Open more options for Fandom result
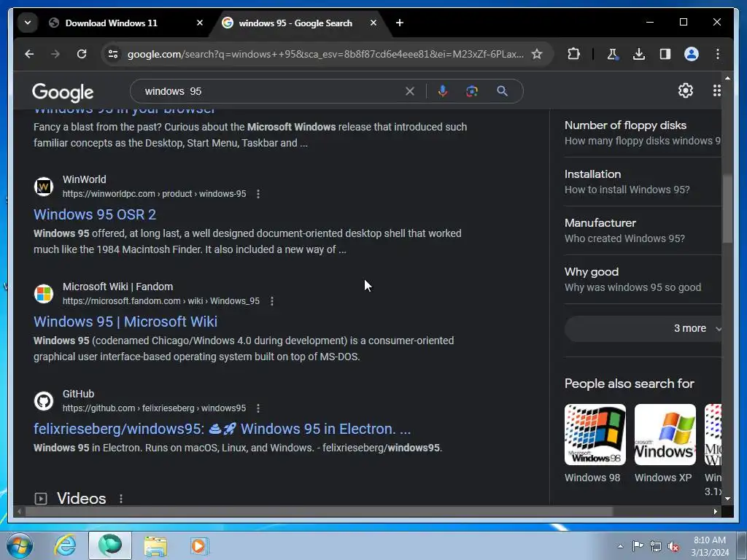This screenshot has height=560, width=747. click(x=272, y=301)
